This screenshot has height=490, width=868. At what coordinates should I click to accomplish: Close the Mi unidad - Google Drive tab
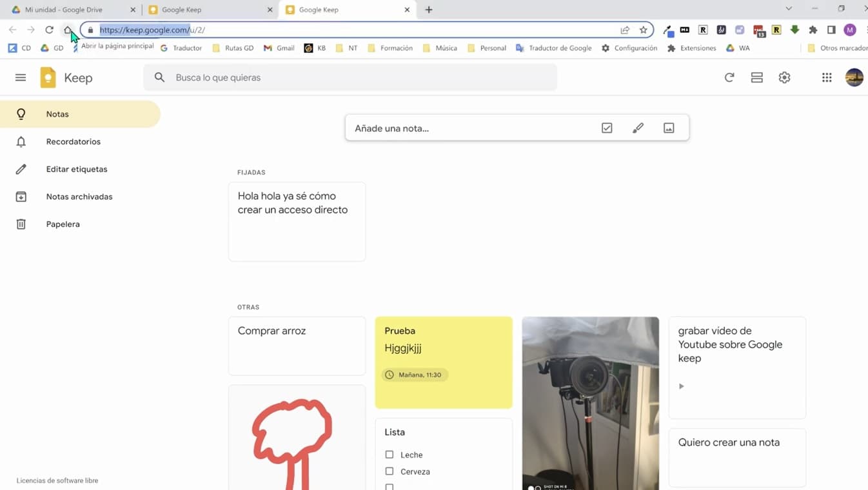click(x=133, y=10)
